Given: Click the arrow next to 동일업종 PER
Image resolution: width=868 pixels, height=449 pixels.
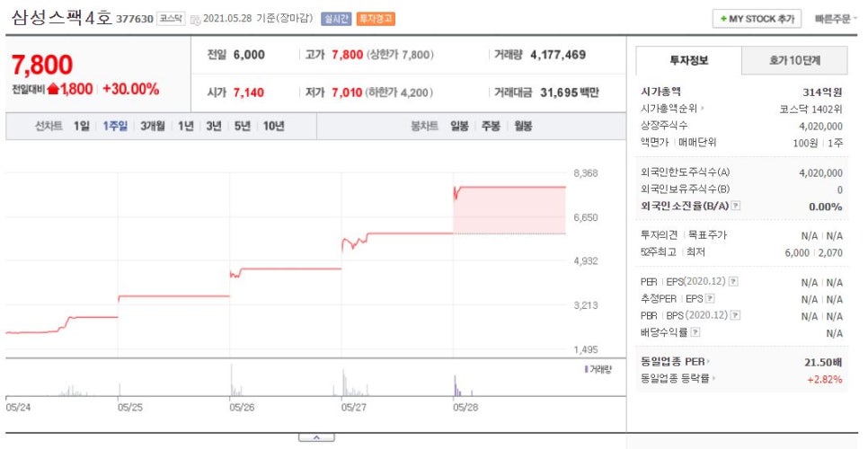Looking at the screenshot, I should [709, 362].
